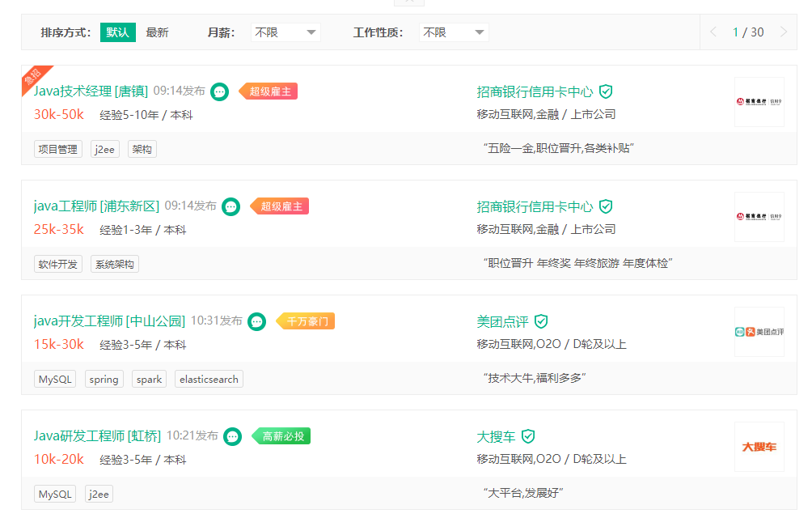This screenshot has height=518, width=812.
Task: Click 经验5-10年 / 本科 requirement text
Action: [x=146, y=115]
